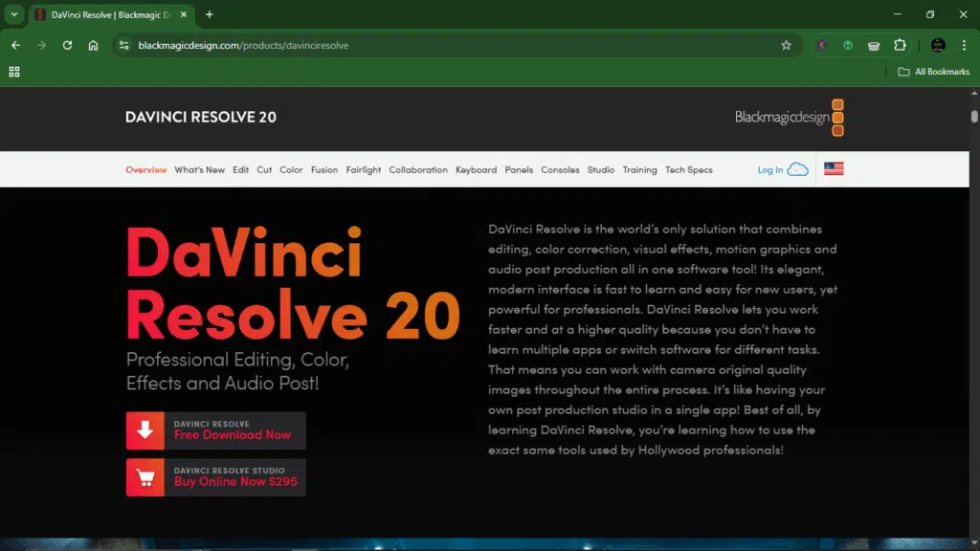
Task: Click the US flag language icon
Action: point(832,168)
